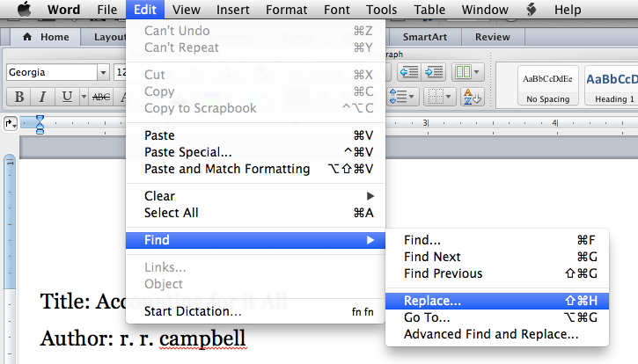Viewport: 638px width, 364px height.
Task: Open the Format menu
Action: coord(287,9)
